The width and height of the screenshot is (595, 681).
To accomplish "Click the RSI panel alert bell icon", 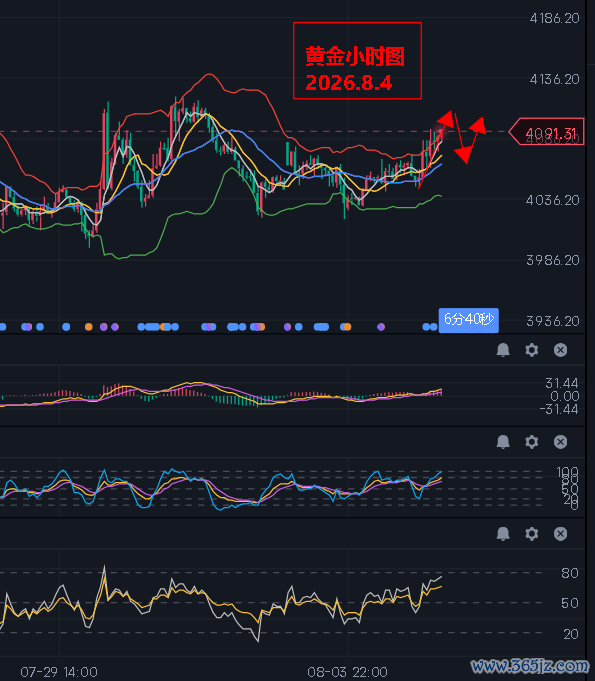I will [x=503, y=534].
